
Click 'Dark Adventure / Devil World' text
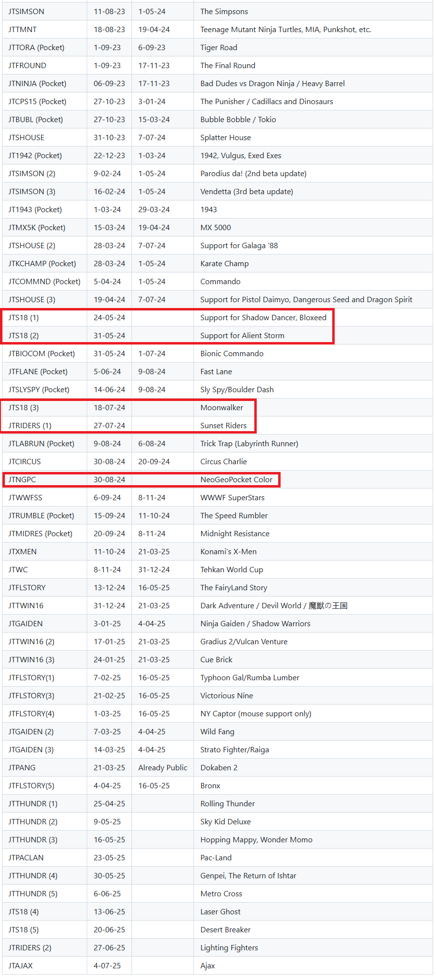251,606
